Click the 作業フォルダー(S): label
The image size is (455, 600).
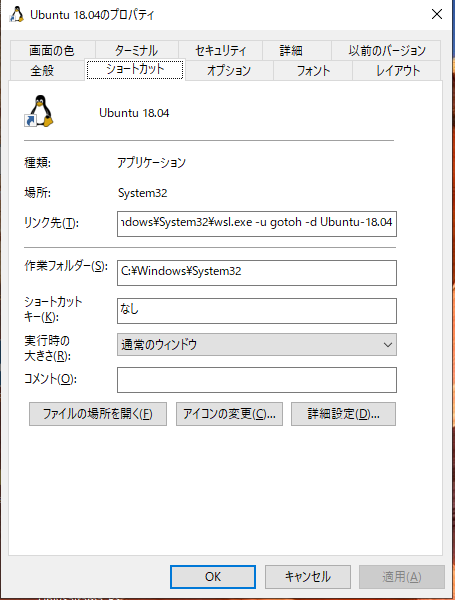[66, 266]
